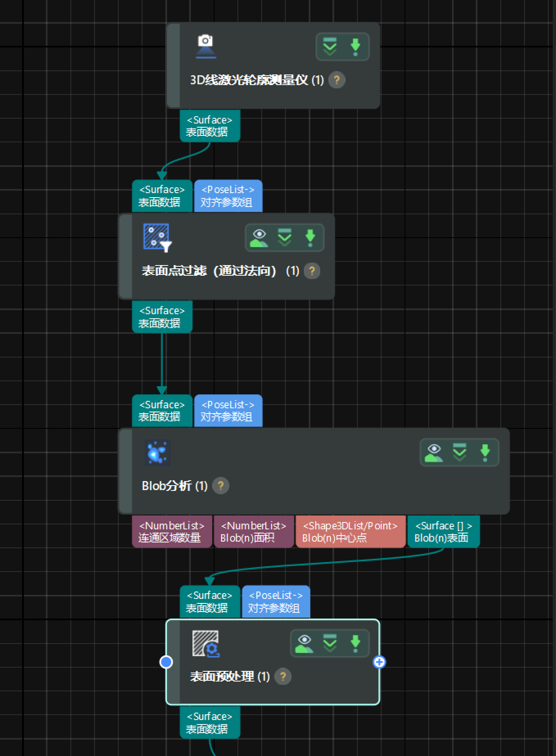Click the double-chevron icon on Blob分析 node
This screenshot has width=556, height=756.
coord(459,452)
